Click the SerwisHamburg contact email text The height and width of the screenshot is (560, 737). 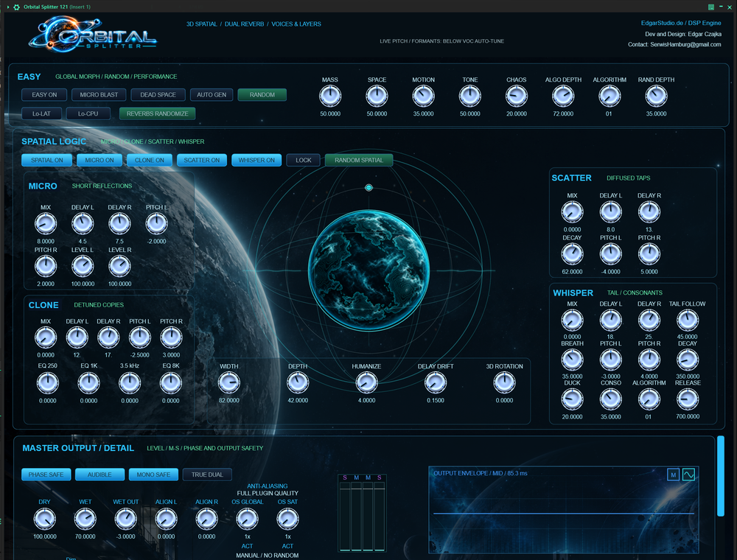(685, 45)
